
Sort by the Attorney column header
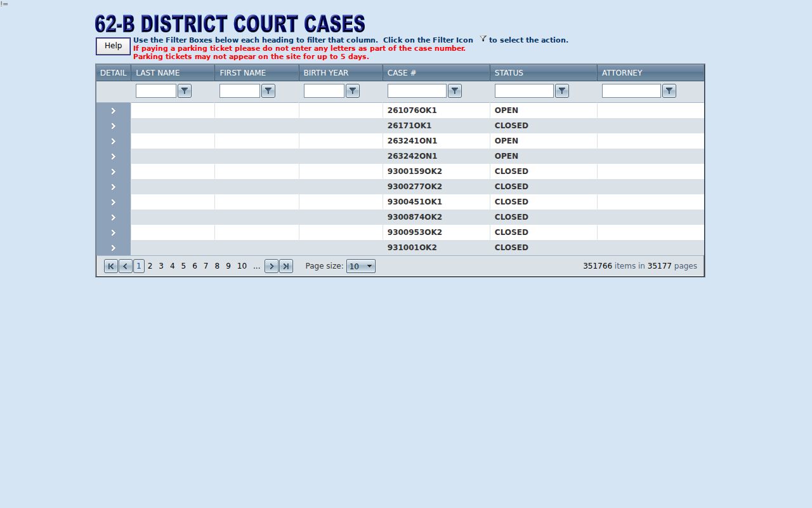click(622, 73)
